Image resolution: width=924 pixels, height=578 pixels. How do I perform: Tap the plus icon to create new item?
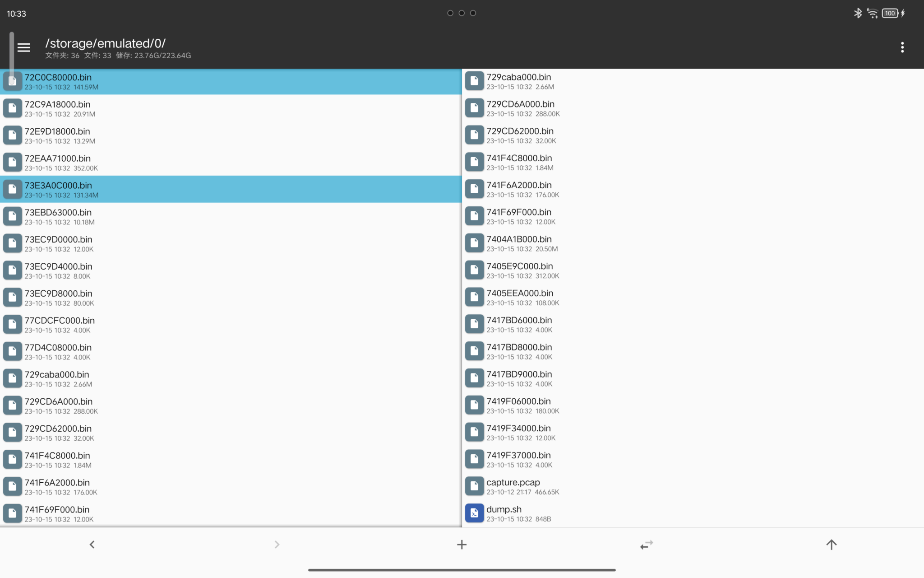click(x=462, y=545)
